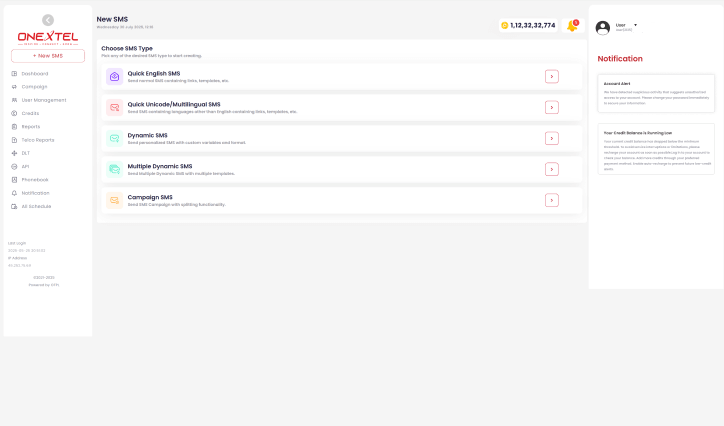
Task: Open Phonebook from the sidebar
Action: 35,180
